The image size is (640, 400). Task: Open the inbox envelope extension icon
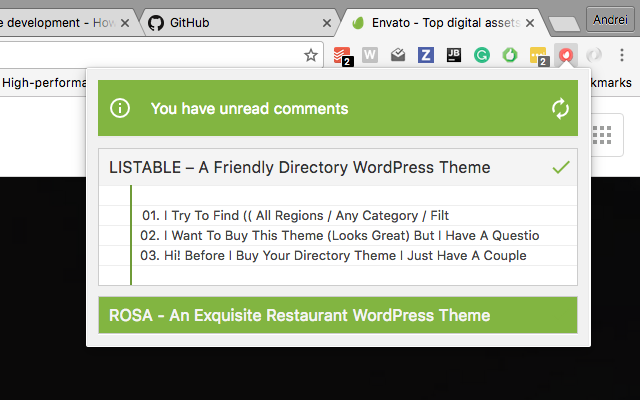click(398, 55)
